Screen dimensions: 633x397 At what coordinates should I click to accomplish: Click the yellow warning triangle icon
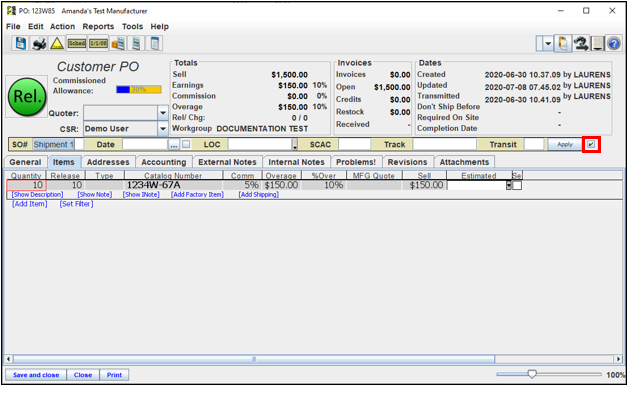[57, 43]
